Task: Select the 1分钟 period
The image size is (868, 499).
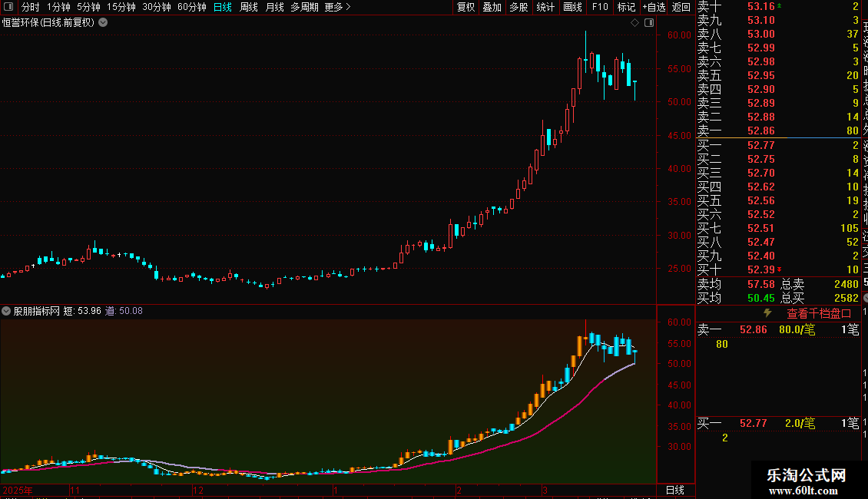Action: click(58, 7)
